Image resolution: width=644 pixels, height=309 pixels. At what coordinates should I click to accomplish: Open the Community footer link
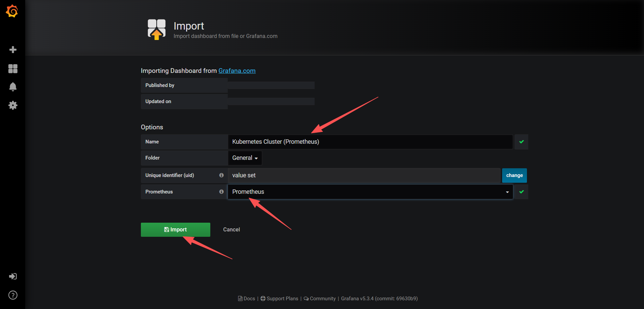point(320,299)
